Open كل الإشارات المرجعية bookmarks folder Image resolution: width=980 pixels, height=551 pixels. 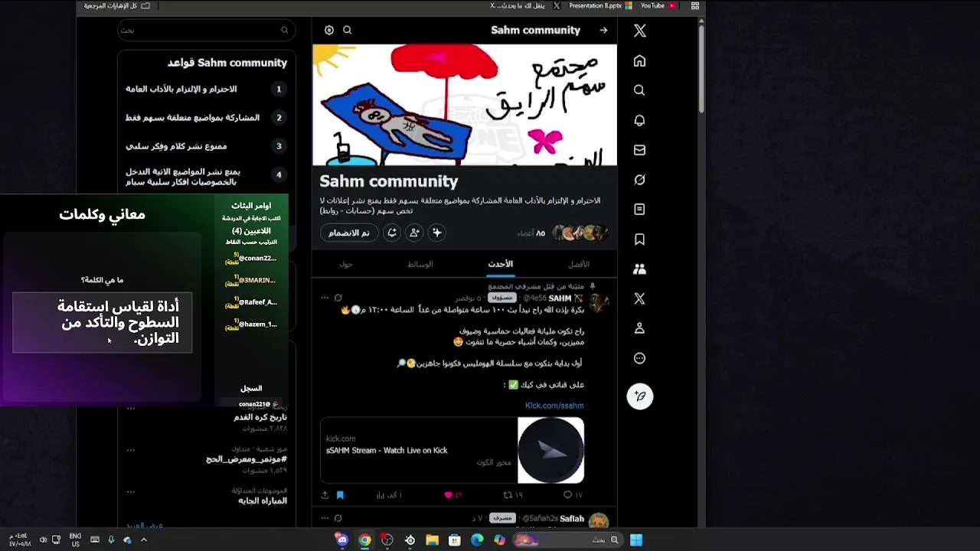117,5
